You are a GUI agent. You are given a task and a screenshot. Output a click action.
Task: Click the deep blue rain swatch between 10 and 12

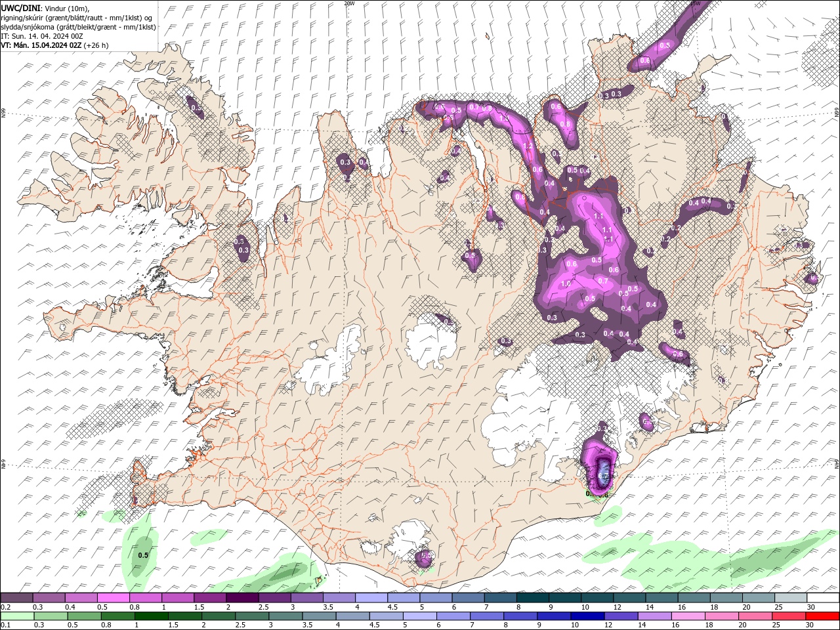588,616
